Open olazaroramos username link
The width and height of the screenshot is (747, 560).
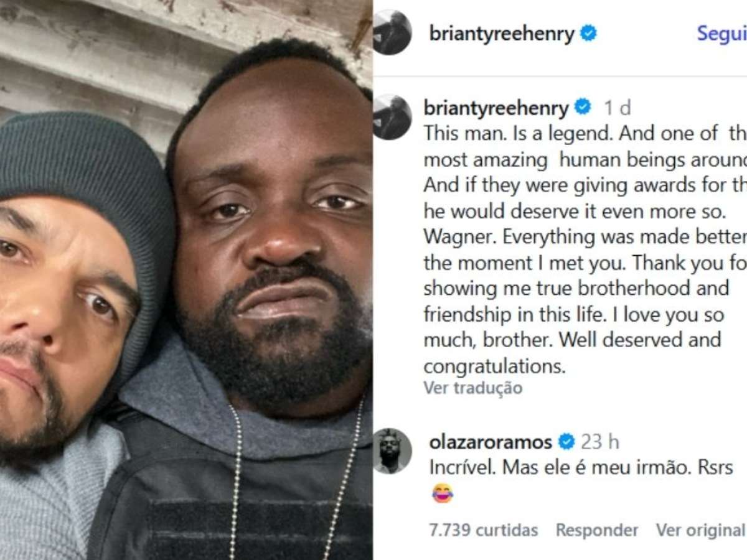tap(491, 442)
